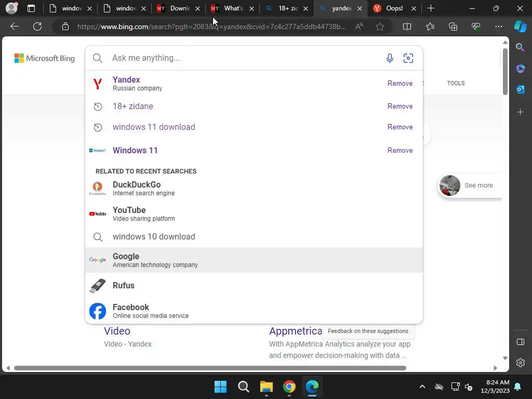
Task: Open File Explorer from taskbar
Action: pos(267,387)
